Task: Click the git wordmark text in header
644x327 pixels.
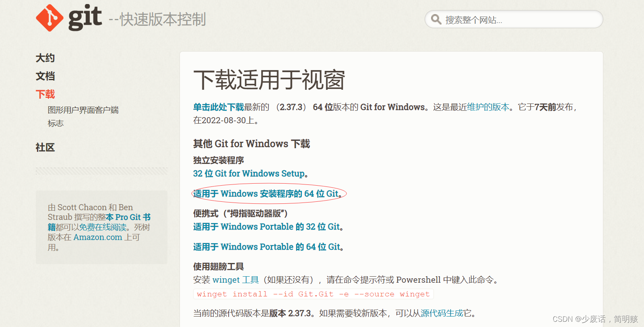Action: [x=85, y=18]
